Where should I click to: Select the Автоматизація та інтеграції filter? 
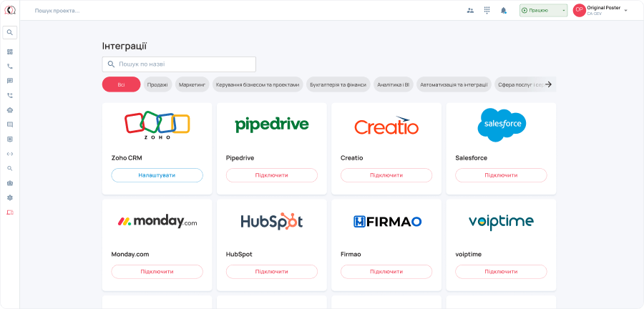454,84
